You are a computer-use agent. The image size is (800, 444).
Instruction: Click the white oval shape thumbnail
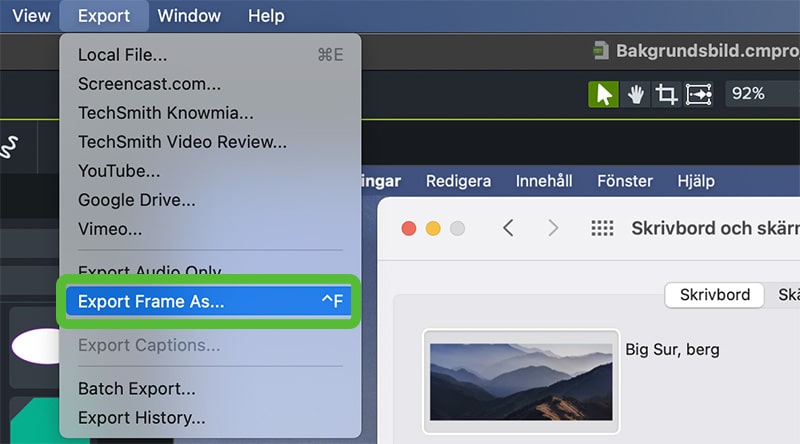coord(36,346)
